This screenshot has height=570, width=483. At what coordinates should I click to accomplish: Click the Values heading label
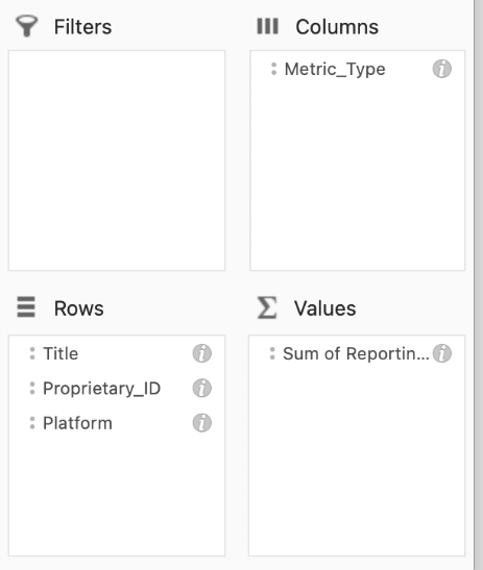[325, 309]
